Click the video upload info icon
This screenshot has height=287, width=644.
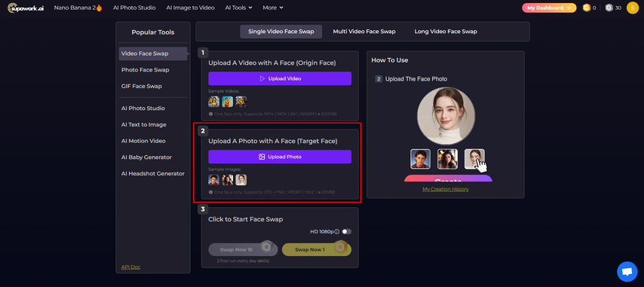(210, 114)
